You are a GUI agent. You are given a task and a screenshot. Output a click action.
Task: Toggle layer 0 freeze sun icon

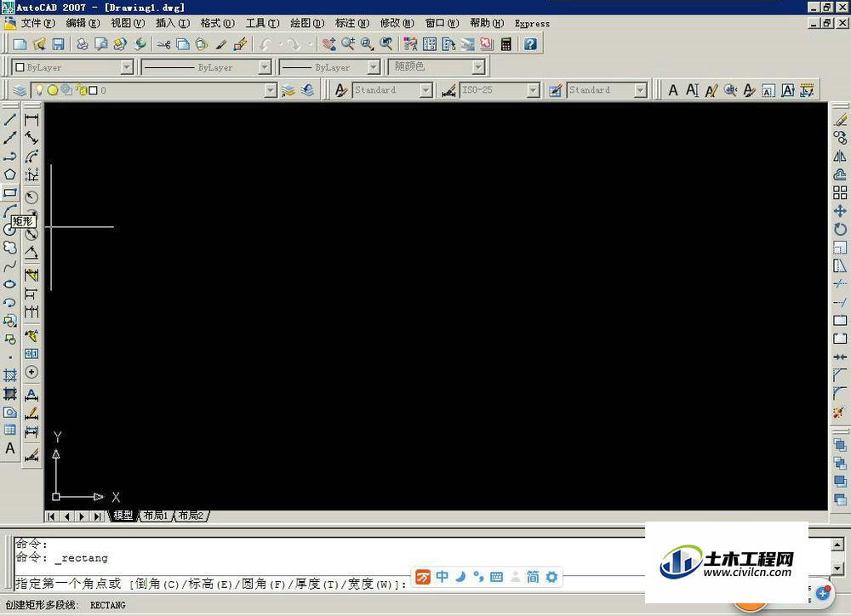pos(53,90)
